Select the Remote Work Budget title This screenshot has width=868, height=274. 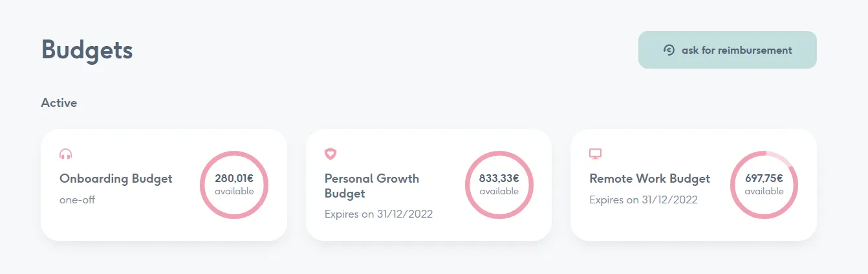(649, 178)
